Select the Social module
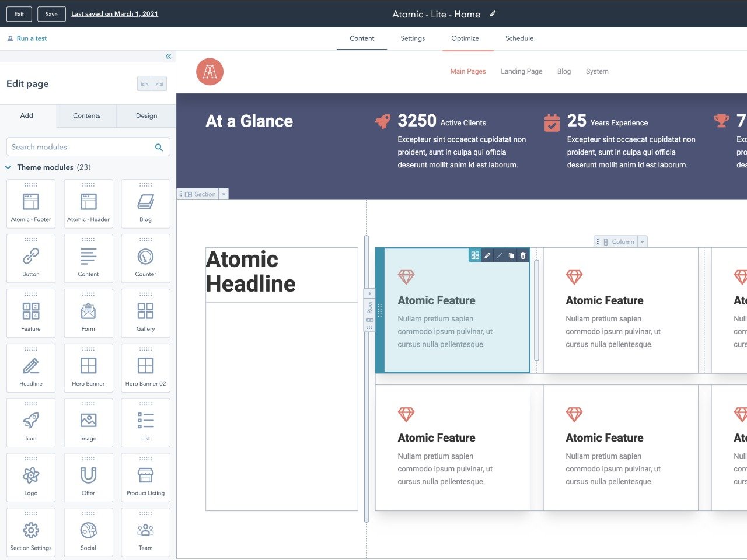 tap(88, 532)
